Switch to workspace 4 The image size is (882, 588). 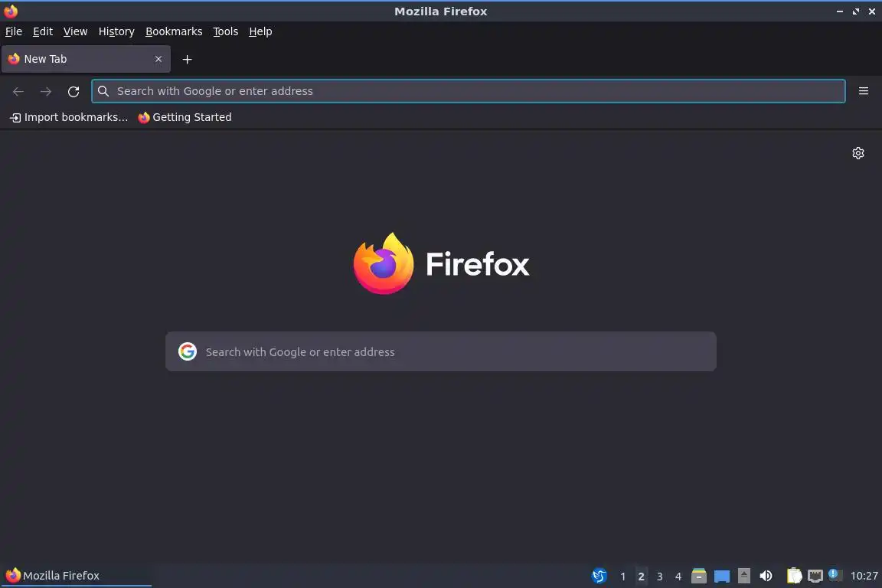(x=678, y=577)
